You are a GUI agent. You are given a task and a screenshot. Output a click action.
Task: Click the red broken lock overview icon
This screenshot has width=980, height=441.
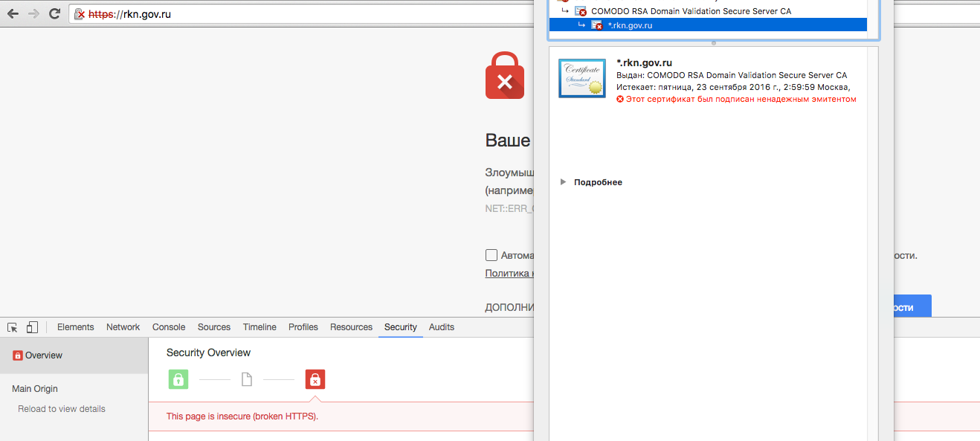point(315,379)
